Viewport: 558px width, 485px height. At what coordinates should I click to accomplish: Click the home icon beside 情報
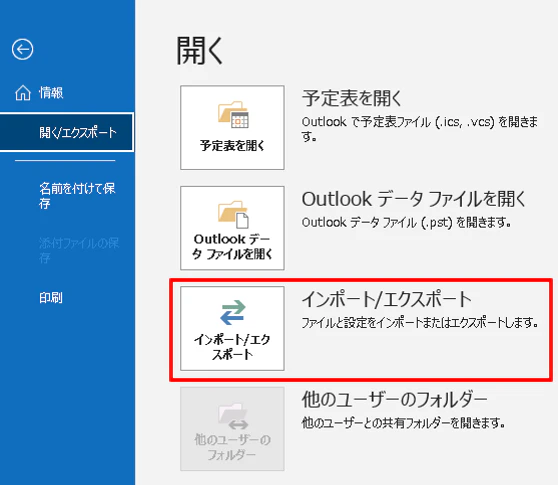pos(23,93)
